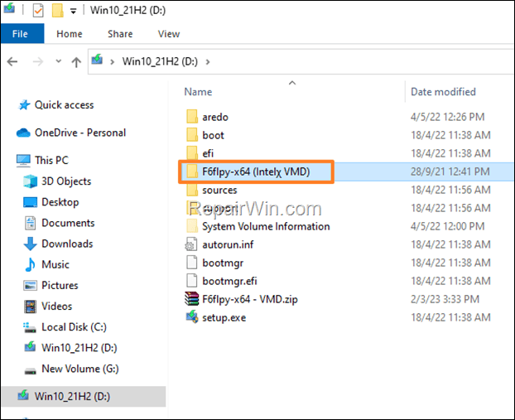Click the efi folder name
Viewport: 515px width, 420px height.
208,153
